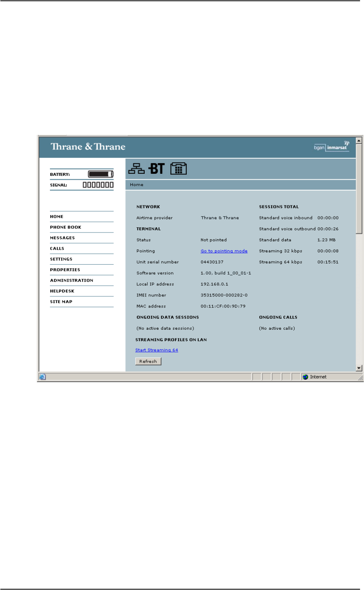The image size is (364, 590).
Task: Click the STREAMING PROFILES ON LAN heading
Action: coord(171,340)
